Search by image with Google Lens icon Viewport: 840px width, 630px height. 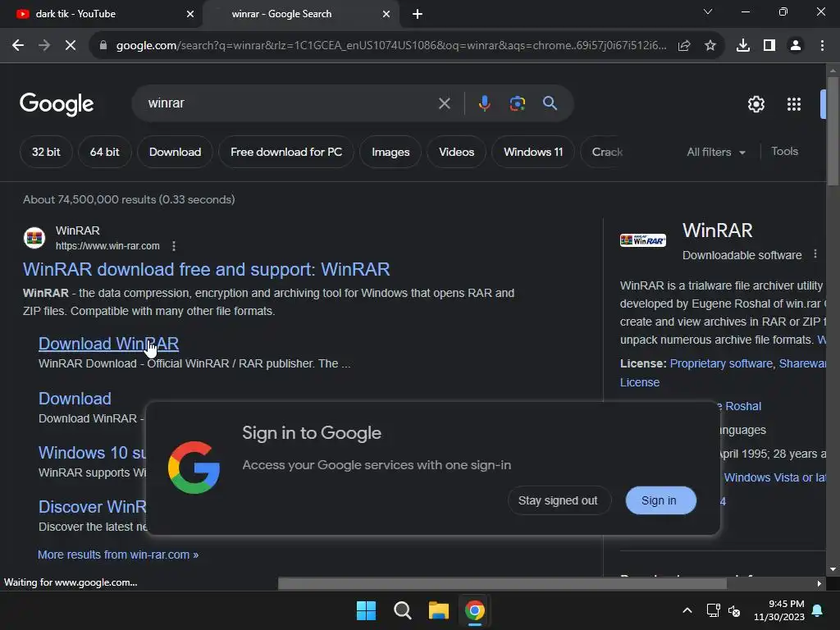517,103
